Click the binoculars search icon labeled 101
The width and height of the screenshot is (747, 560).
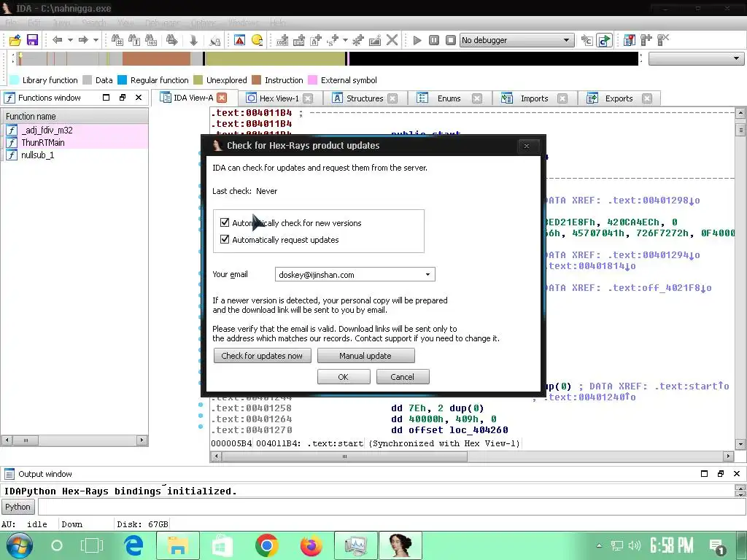pyautogui.click(x=151, y=40)
